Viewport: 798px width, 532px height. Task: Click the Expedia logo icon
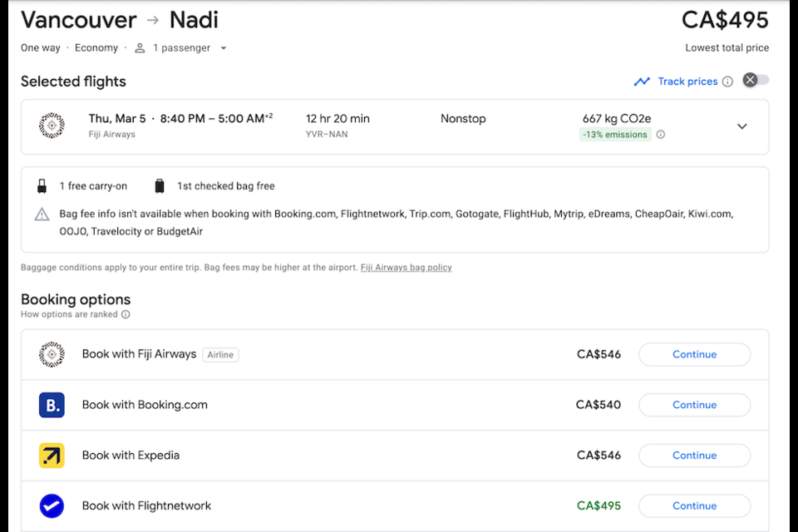pyautogui.click(x=52, y=456)
